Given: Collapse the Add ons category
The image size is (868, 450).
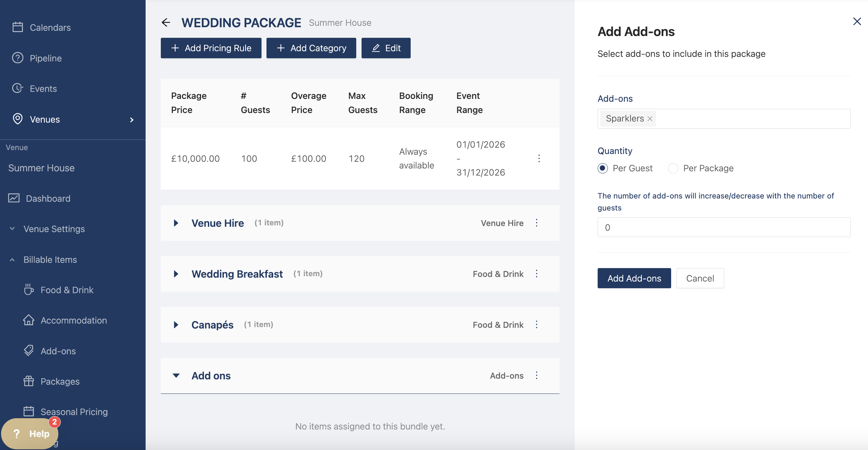Looking at the screenshot, I should click(x=176, y=375).
